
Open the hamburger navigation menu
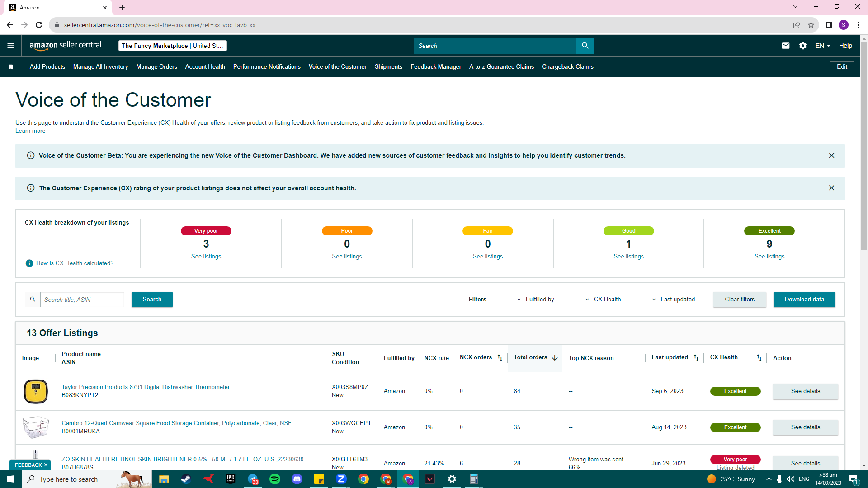tap(11, 46)
